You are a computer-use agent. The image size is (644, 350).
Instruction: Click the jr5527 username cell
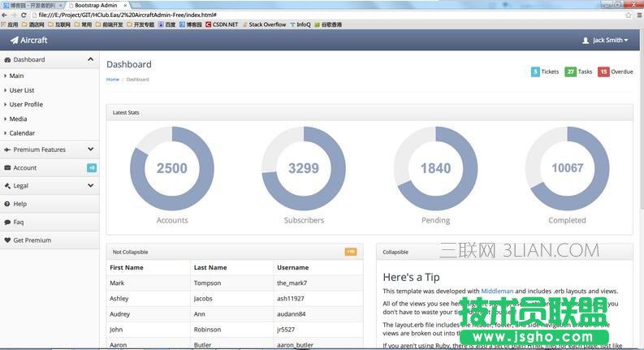286,330
